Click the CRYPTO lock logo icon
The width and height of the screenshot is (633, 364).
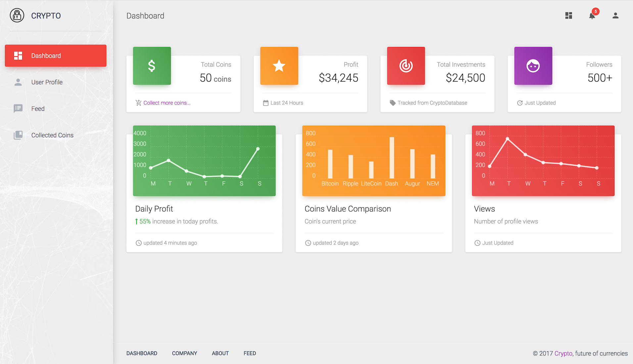coord(17,16)
